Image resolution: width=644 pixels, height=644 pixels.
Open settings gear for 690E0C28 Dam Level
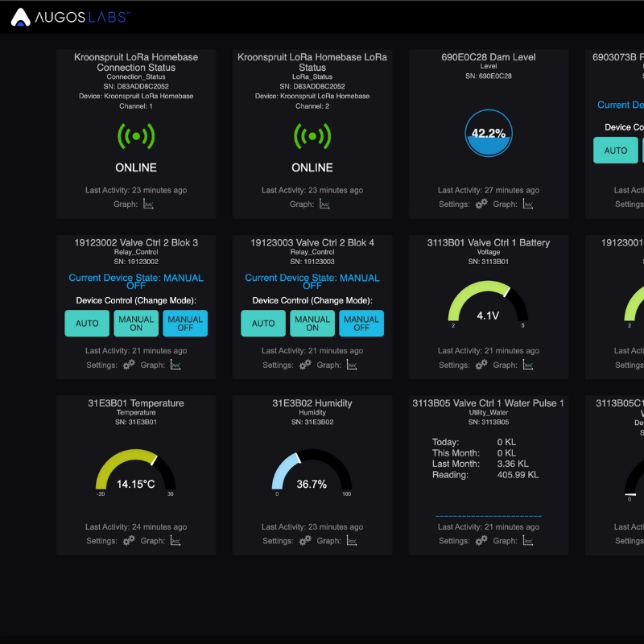tap(481, 204)
